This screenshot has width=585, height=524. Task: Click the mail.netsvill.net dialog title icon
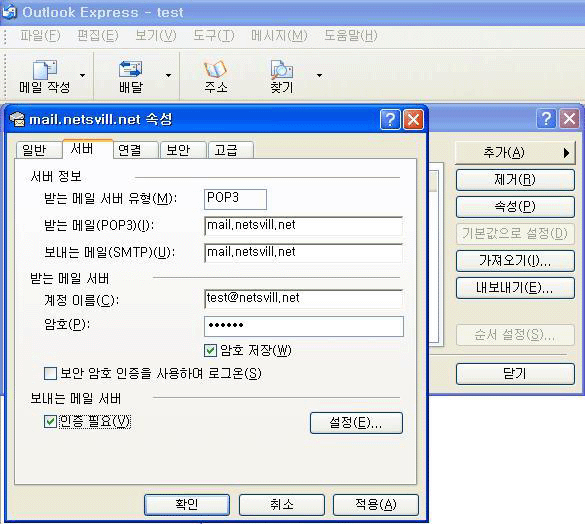17,119
